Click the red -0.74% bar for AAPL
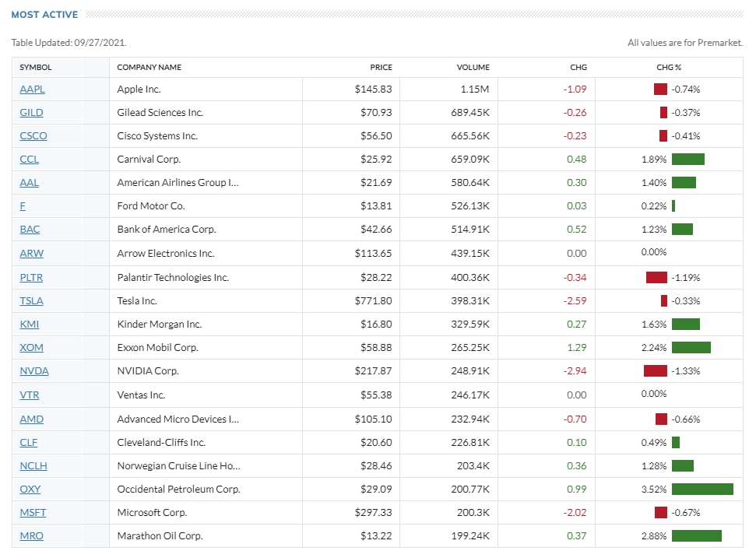Viewport: 756px width, 558px height. point(660,89)
